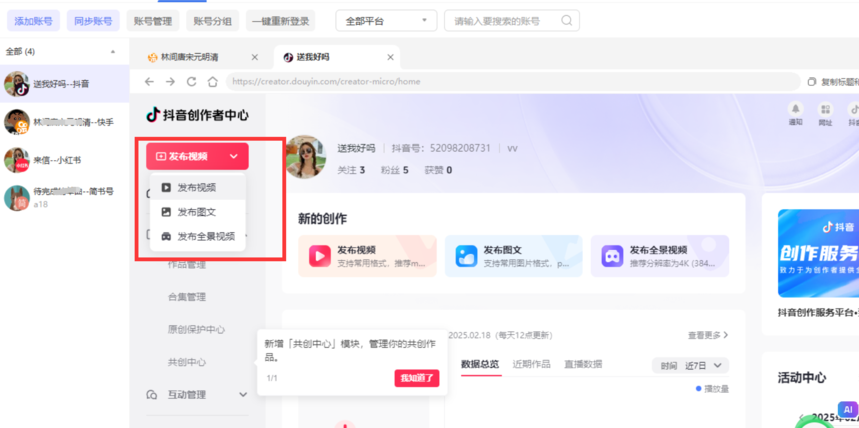
Task: Click the 发布图文 creation card
Action: pos(513,256)
